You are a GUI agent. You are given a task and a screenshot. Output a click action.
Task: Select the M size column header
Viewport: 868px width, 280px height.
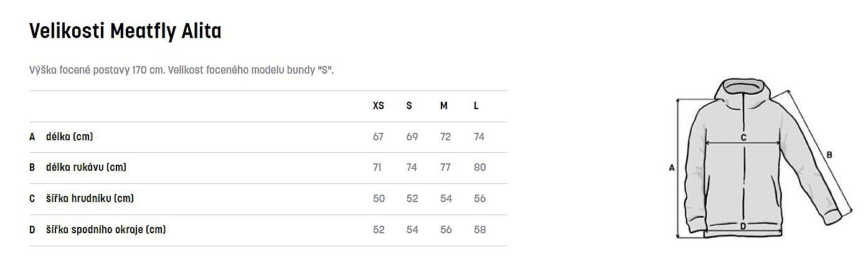click(x=444, y=106)
